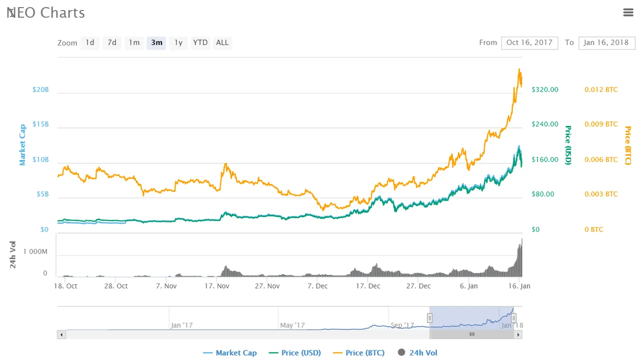Viewport: 640px width, 364px height.
Task: Set zoom range to 1y
Action: [178, 42]
